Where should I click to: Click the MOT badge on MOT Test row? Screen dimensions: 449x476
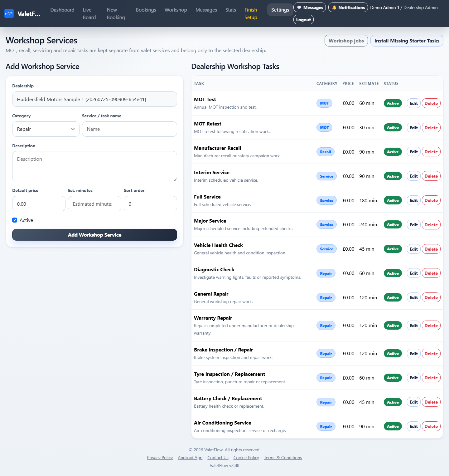(324, 103)
